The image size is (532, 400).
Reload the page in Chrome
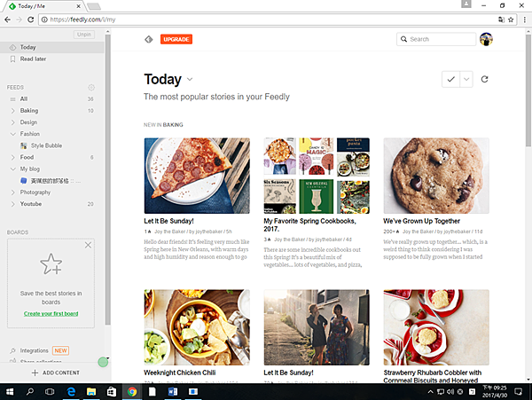30,20
